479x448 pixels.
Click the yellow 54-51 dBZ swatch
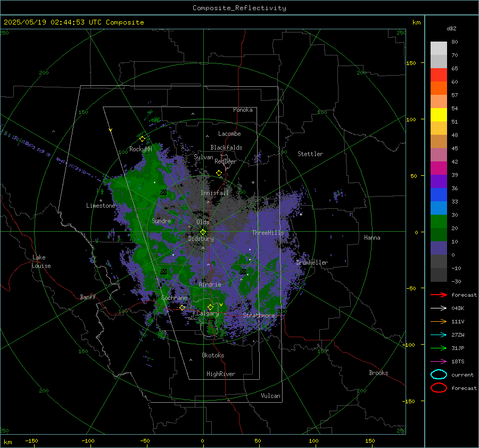coord(439,115)
